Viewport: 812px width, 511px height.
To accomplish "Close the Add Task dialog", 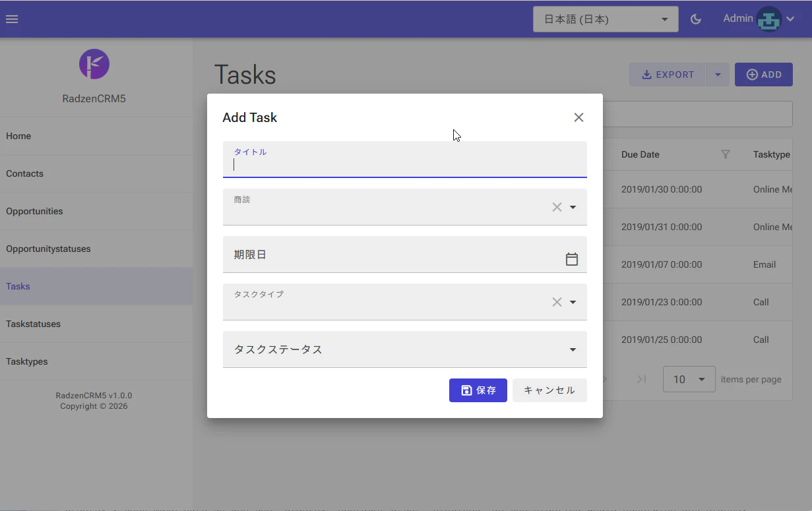I will pos(578,117).
